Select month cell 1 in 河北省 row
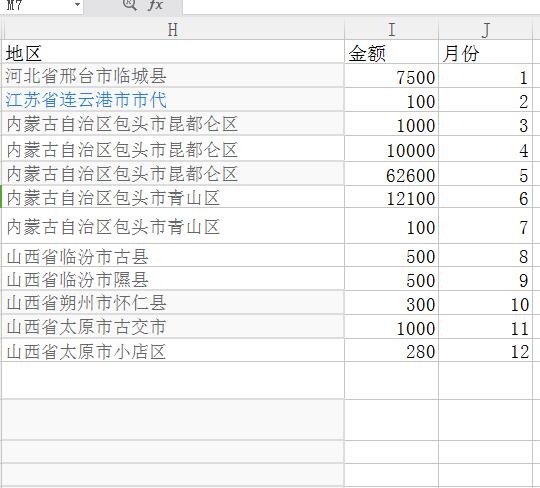The image size is (540, 488). [486, 76]
